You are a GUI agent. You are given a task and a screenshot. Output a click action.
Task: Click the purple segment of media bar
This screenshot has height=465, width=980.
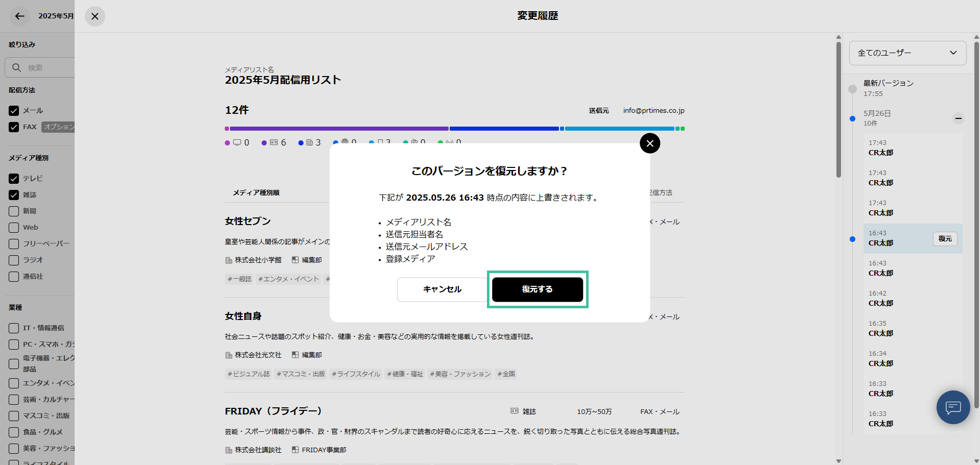pyautogui.click(x=337, y=129)
